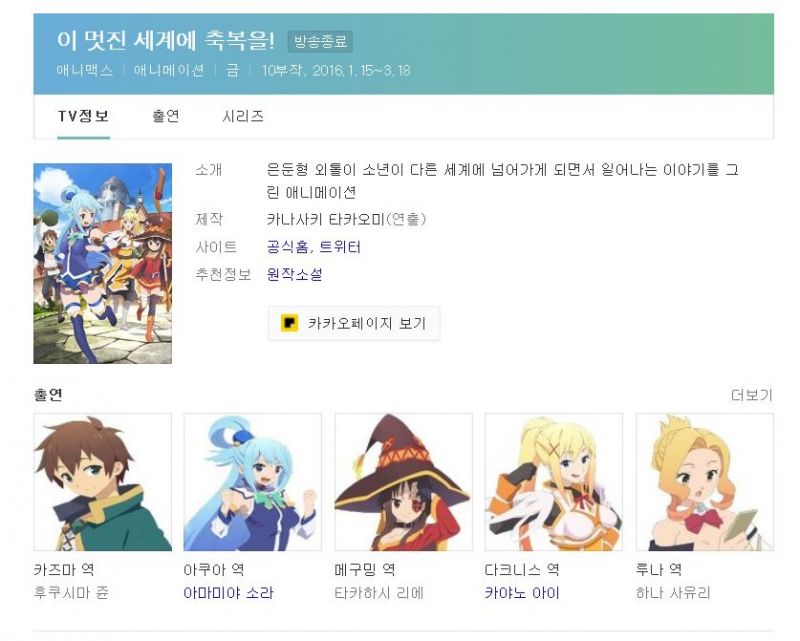This screenshot has width=800, height=641.
Task: Click the anime poster thumbnail
Action: [x=103, y=263]
